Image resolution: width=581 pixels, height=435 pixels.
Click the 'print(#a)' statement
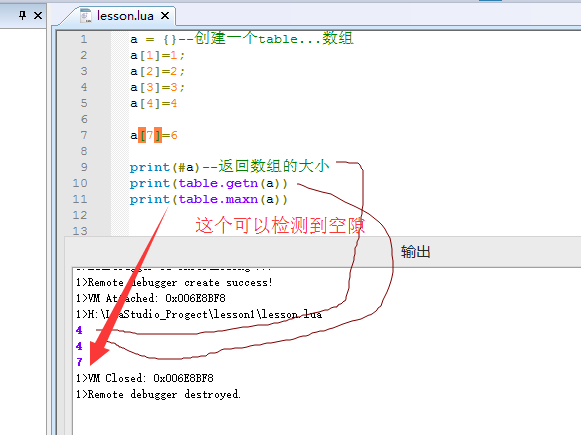pyautogui.click(x=165, y=167)
